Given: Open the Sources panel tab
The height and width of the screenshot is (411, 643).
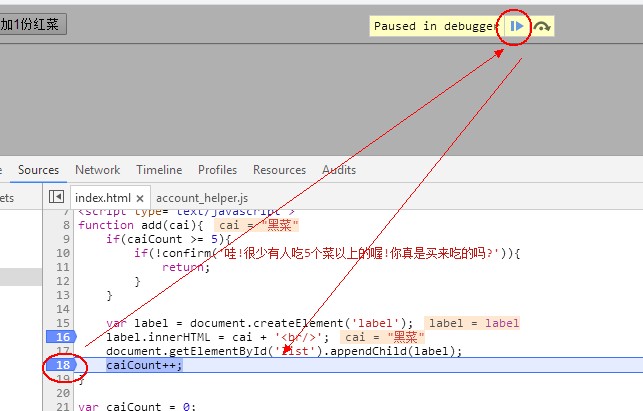Looking at the screenshot, I should (39, 170).
